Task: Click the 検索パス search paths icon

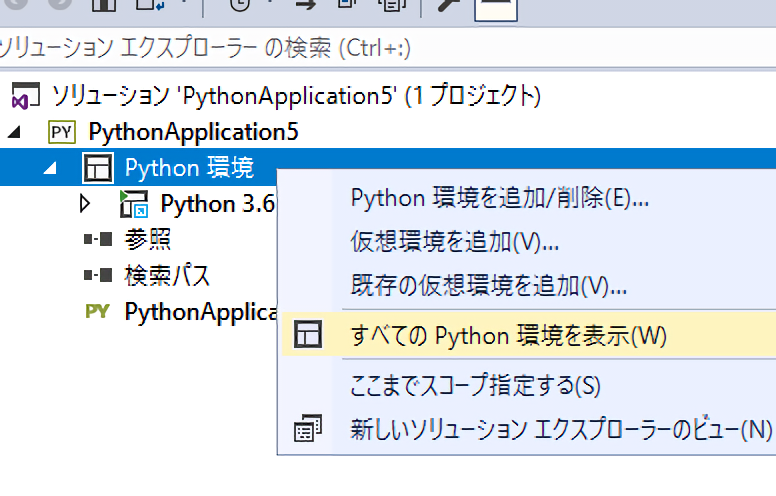Action: click(x=97, y=275)
